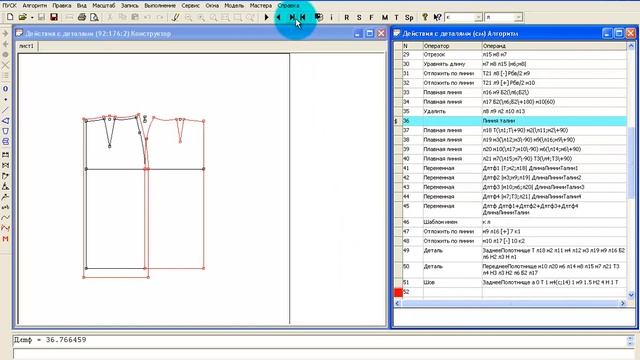The width and height of the screenshot is (640, 360).
Task: Click the '0' tool in left toolbar
Action: click(5, 89)
